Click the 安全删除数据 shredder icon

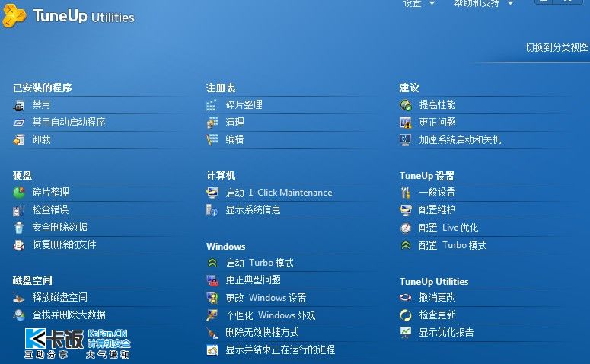click(x=19, y=228)
